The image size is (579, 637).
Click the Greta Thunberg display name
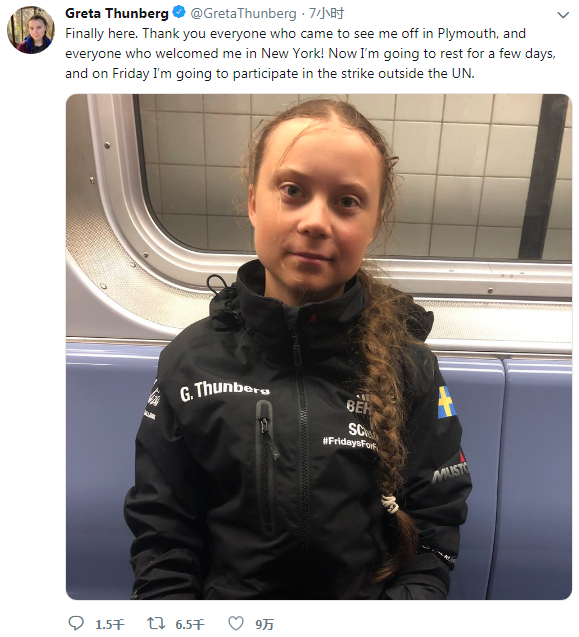(117, 13)
